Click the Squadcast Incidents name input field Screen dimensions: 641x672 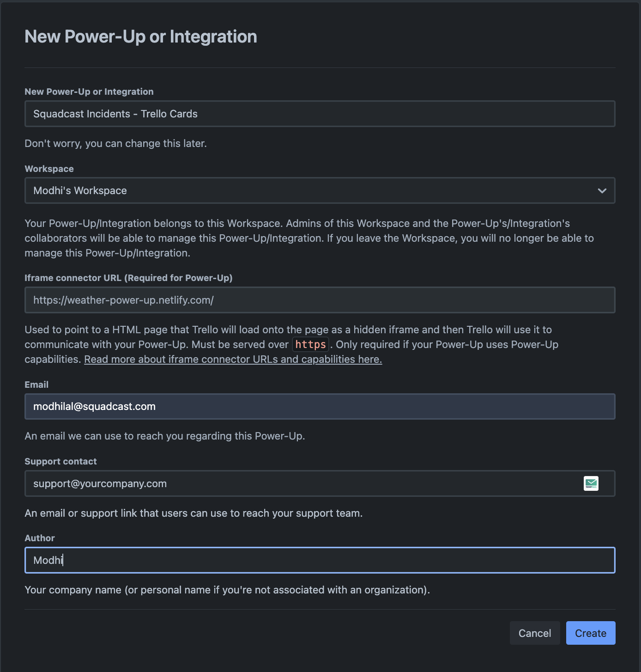[320, 114]
